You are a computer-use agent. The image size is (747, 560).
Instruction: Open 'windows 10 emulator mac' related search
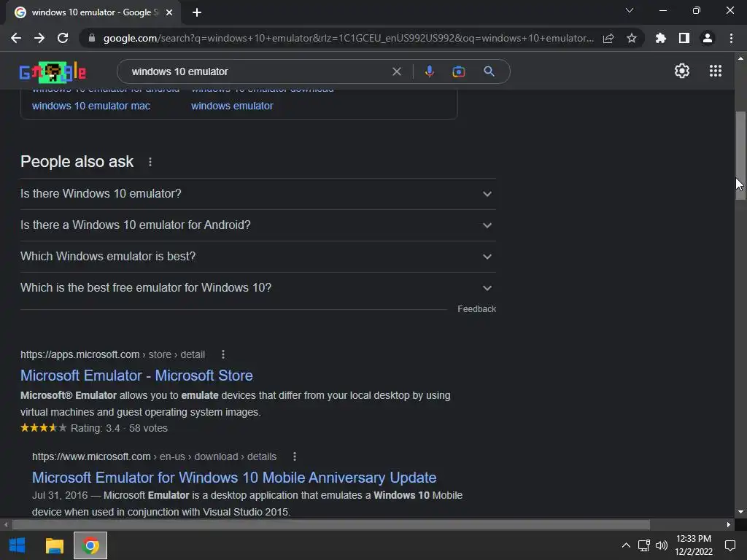(91, 106)
